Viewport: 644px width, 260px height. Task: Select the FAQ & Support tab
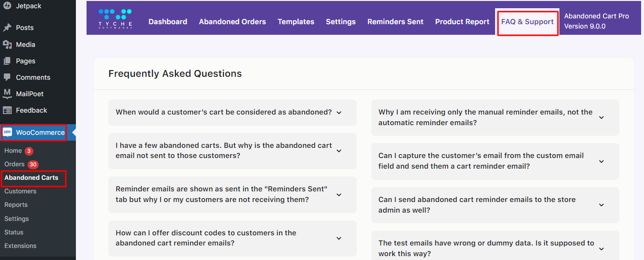[x=527, y=21]
